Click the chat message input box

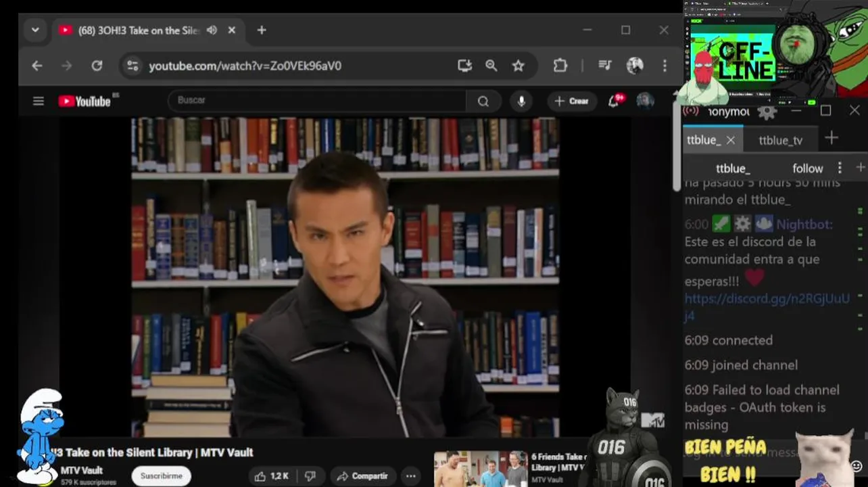[x=764, y=453]
